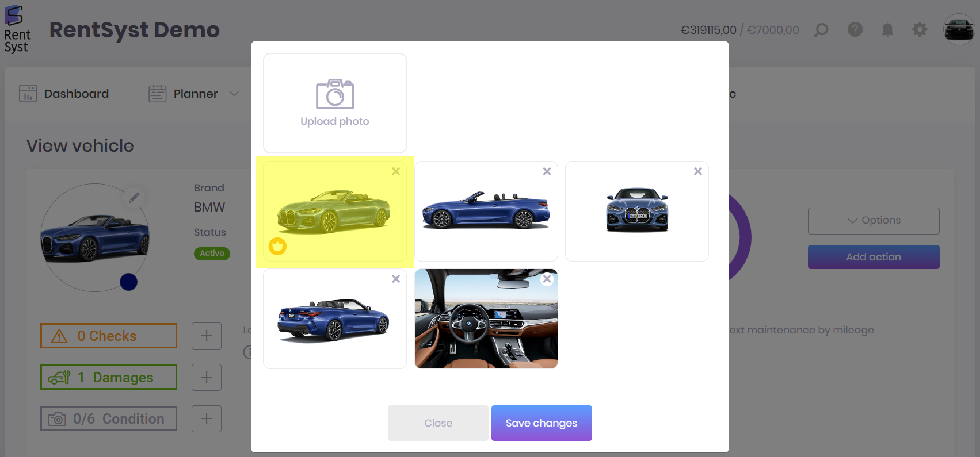Open the user profile avatar
This screenshot has height=457, width=980.
959,29
